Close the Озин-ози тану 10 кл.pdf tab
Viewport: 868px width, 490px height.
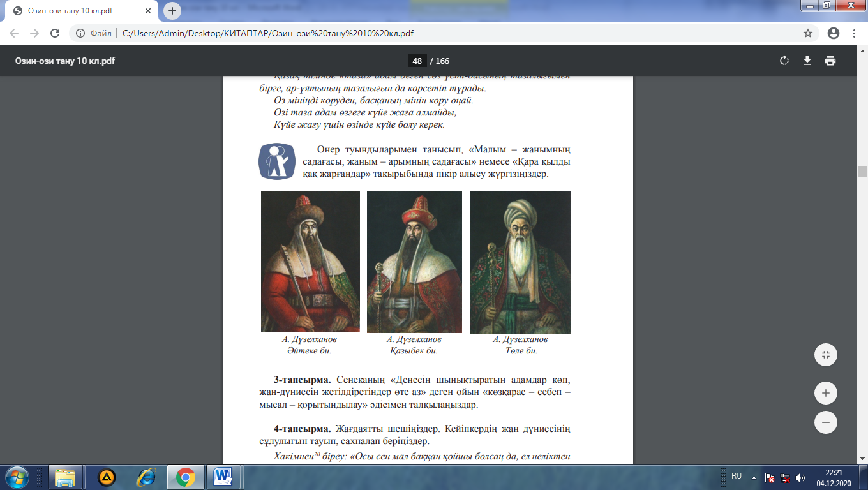(x=149, y=11)
